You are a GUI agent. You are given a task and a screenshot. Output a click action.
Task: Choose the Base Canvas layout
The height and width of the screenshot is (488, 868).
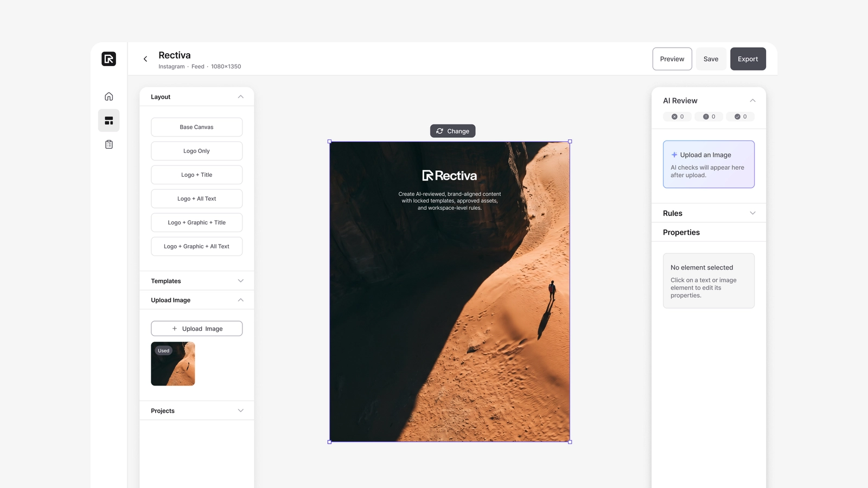click(x=196, y=127)
